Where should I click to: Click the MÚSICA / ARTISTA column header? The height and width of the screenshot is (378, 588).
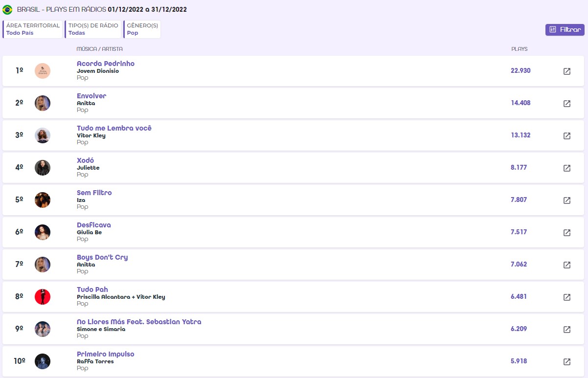tap(100, 49)
